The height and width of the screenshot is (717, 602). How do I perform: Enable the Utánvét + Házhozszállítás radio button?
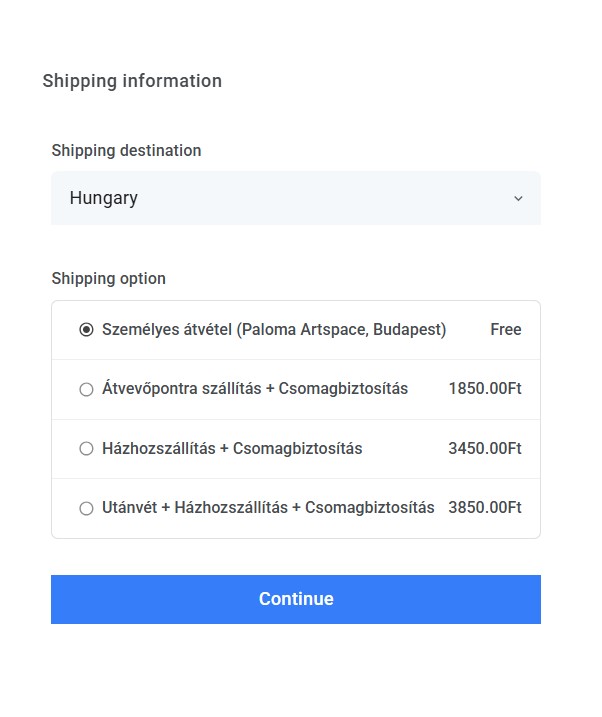click(x=86, y=508)
